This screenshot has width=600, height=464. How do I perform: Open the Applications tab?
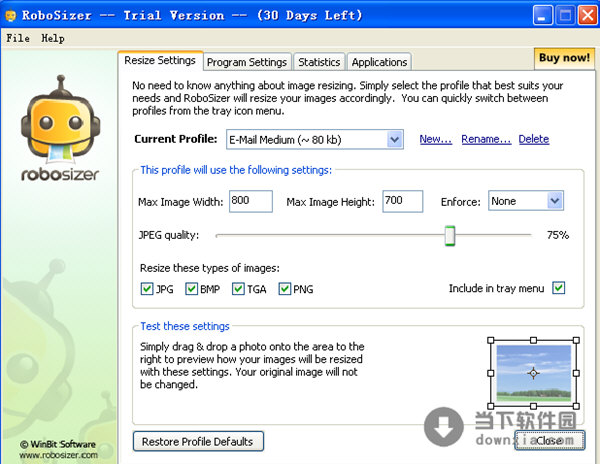point(379,62)
